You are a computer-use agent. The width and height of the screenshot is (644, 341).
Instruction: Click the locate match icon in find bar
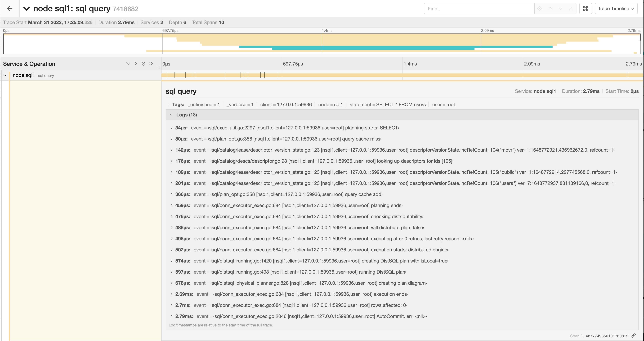click(540, 8)
